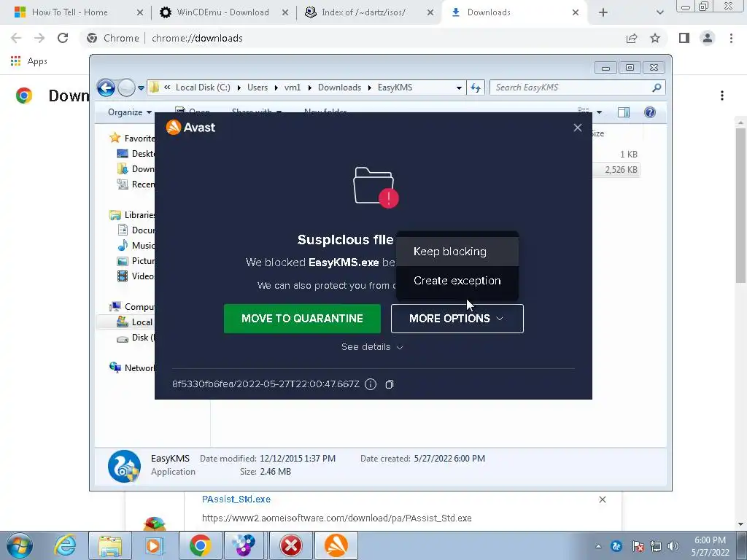Share this page from Chrome toolbar
Viewport: 747px width, 560px height.
(632, 38)
